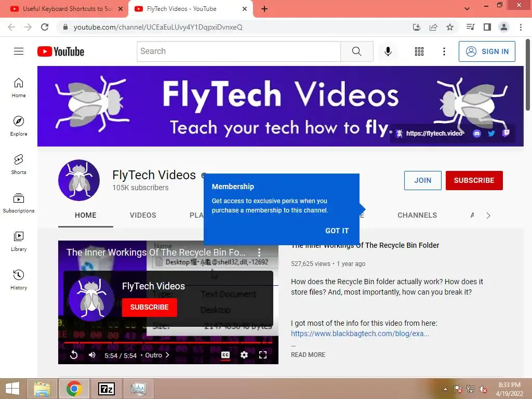Enter full screen on the video player
The width and height of the screenshot is (532, 399).
point(262,355)
